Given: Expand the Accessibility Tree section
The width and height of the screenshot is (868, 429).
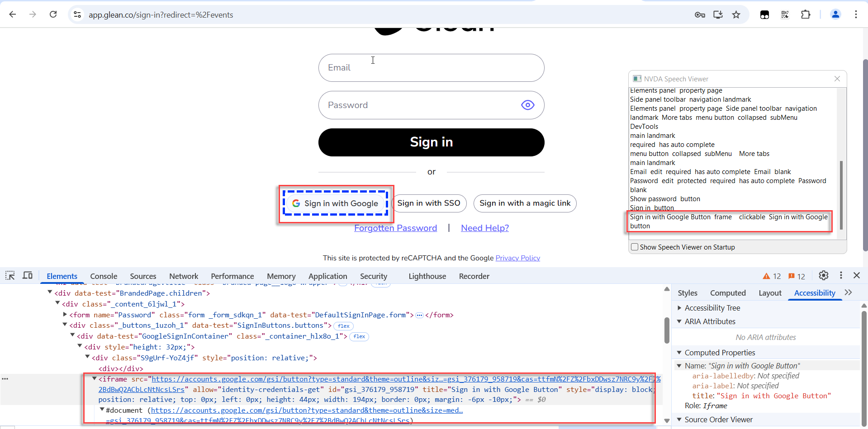Looking at the screenshot, I should [679, 308].
